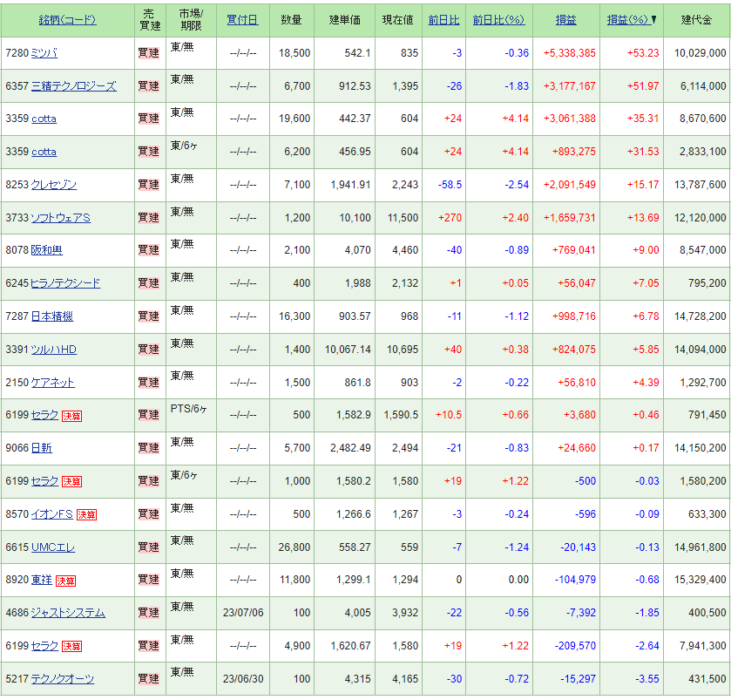The width and height of the screenshot is (731, 700).
Task: Open stock link テクノクオーツ
Action: point(63,679)
